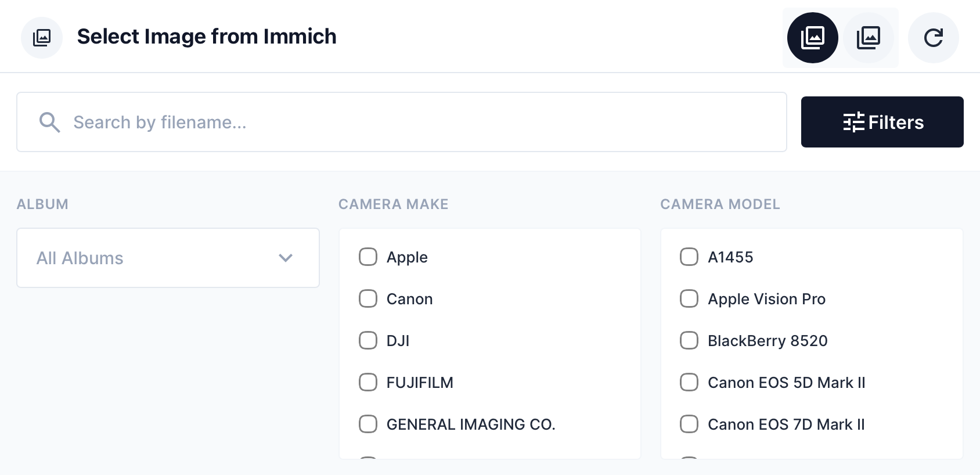The height and width of the screenshot is (475, 980).
Task: Refresh the image list with the reload icon
Action: click(x=933, y=37)
